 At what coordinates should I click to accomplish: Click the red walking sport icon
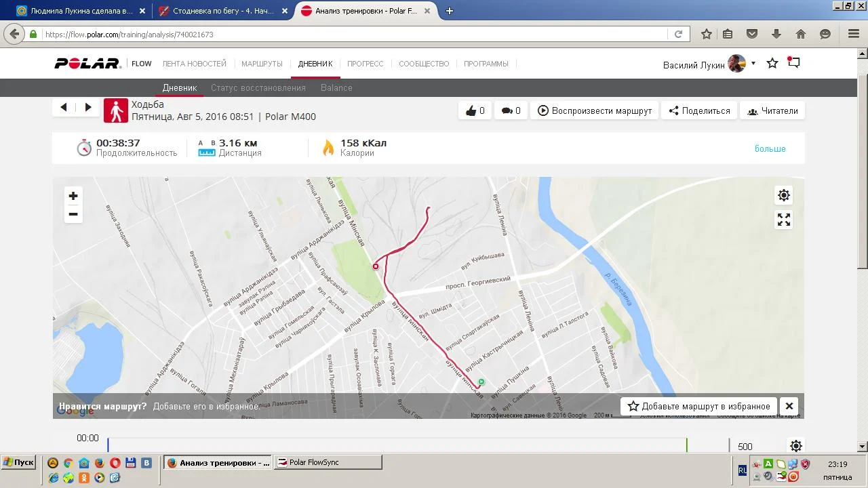tap(116, 110)
